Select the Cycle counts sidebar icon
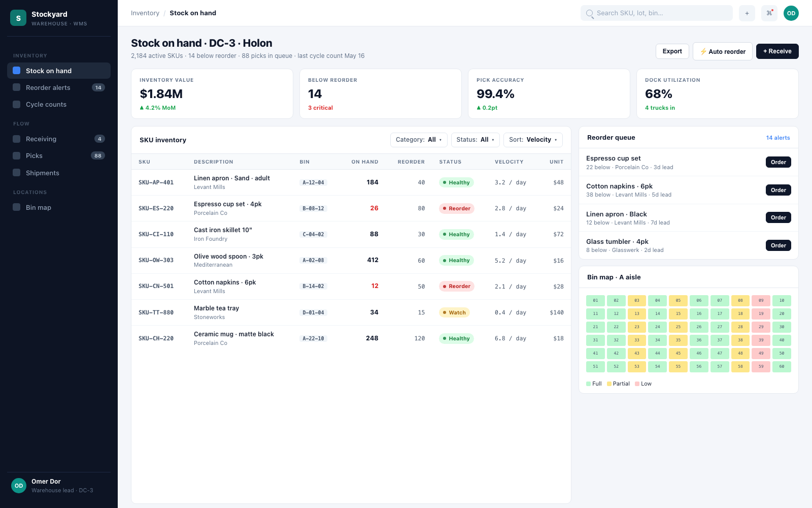Viewport: 812px width, 508px height. (x=17, y=104)
